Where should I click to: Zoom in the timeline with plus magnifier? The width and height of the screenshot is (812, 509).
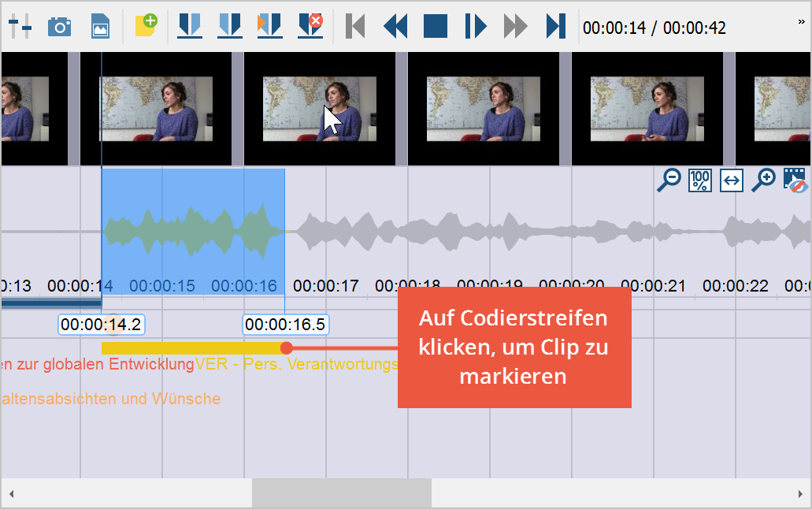coord(763,180)
